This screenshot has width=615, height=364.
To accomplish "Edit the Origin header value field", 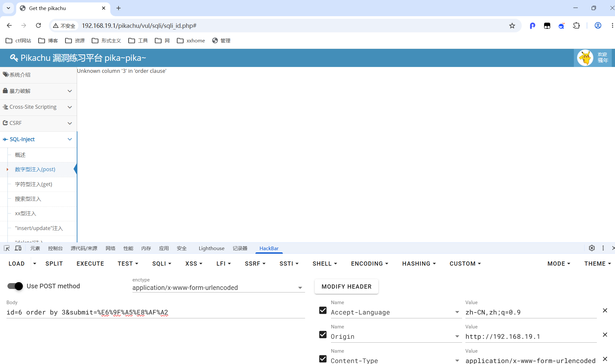I will click(531, 336).
